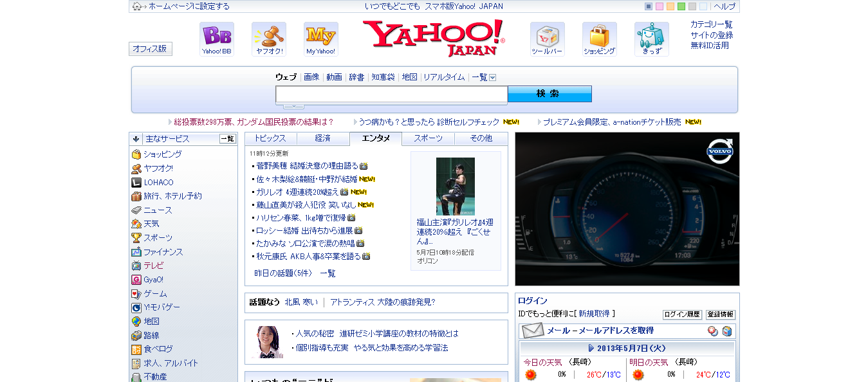
Task: Switch to the トピックス tab
Action: click(270, 138)
